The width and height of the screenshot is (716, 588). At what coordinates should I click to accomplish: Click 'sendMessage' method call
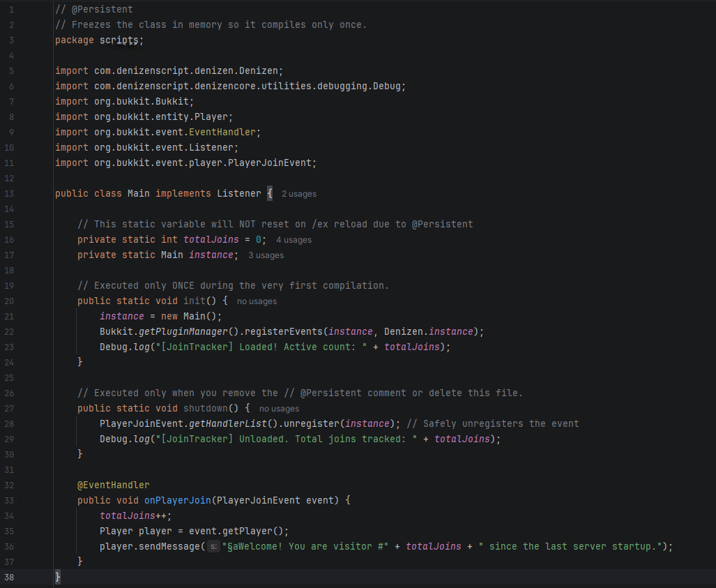pyautogui.click(x=169, y=546)
